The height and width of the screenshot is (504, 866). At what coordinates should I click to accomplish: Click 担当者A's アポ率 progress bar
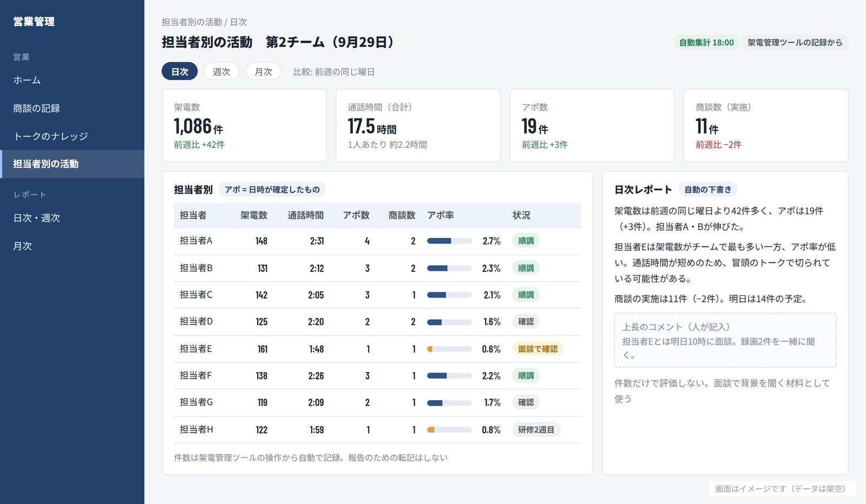click(x=449, y=241)
